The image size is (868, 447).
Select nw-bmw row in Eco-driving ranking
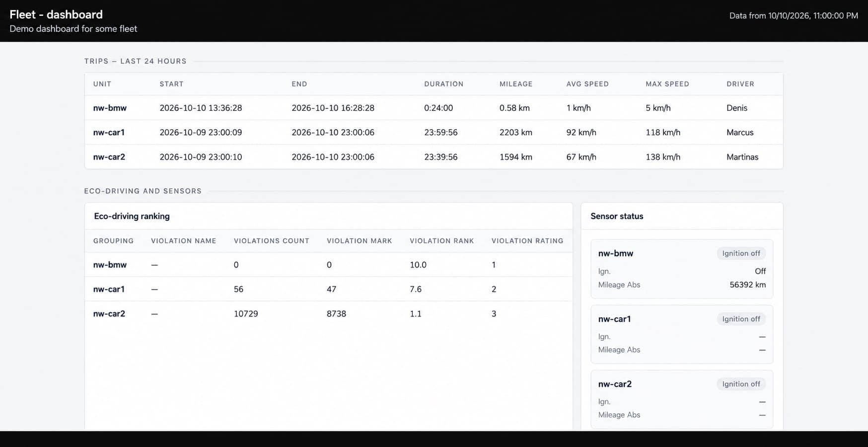[x=329, y=265]
